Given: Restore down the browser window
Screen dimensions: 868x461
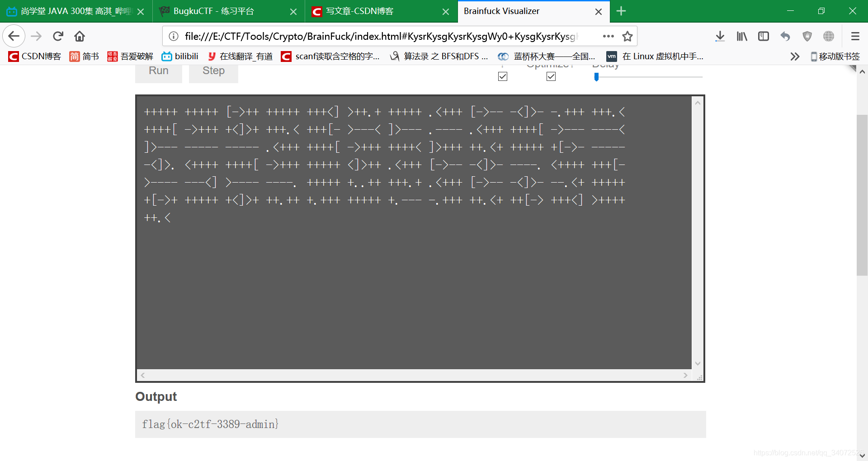Looking at the screenshot, I should tap(821, 11).
